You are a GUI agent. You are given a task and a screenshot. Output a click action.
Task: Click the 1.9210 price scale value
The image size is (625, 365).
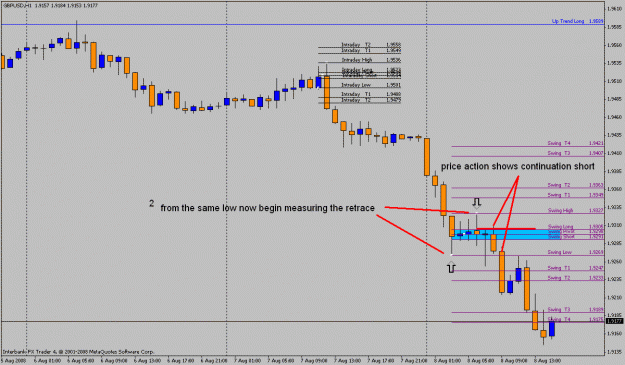614,297
